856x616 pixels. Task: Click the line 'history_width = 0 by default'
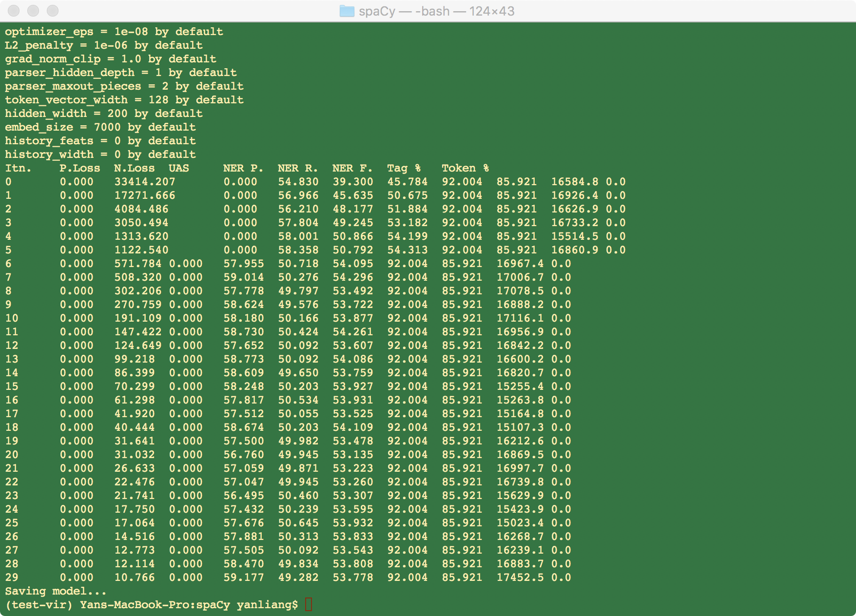(100, 154)
